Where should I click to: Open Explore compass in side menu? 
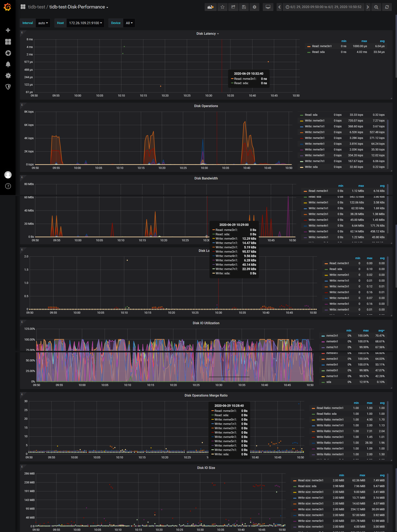[8, 53]
